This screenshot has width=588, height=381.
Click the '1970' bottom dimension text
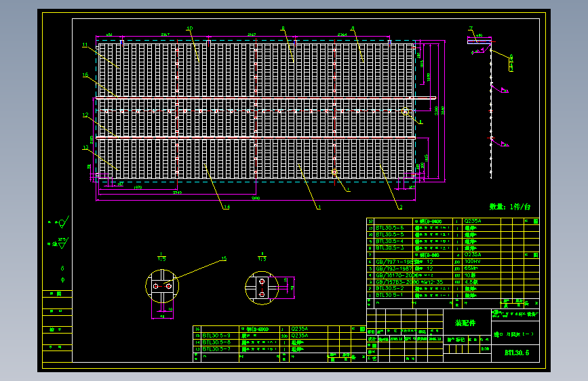coord(138,188)
